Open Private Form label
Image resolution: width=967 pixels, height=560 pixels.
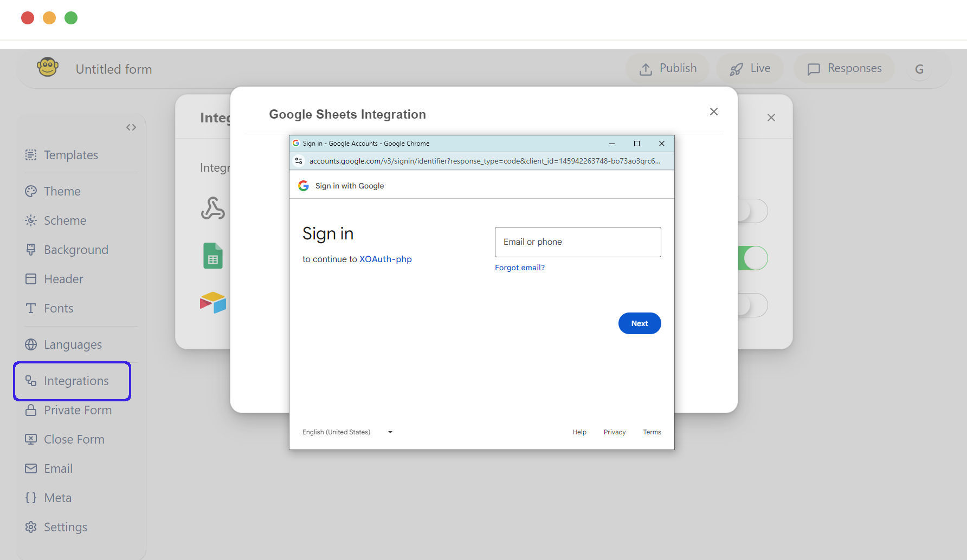pyautogui.click(x=78, y=410)
